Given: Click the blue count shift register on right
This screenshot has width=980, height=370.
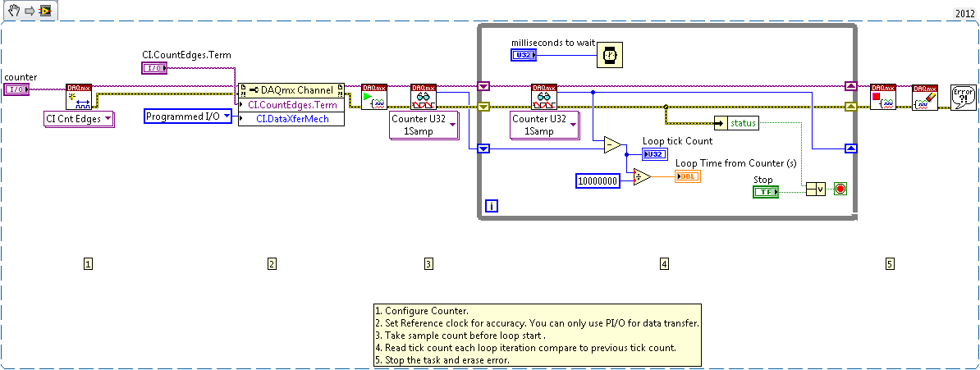Looking at the screenshot, I should point(850,148).
